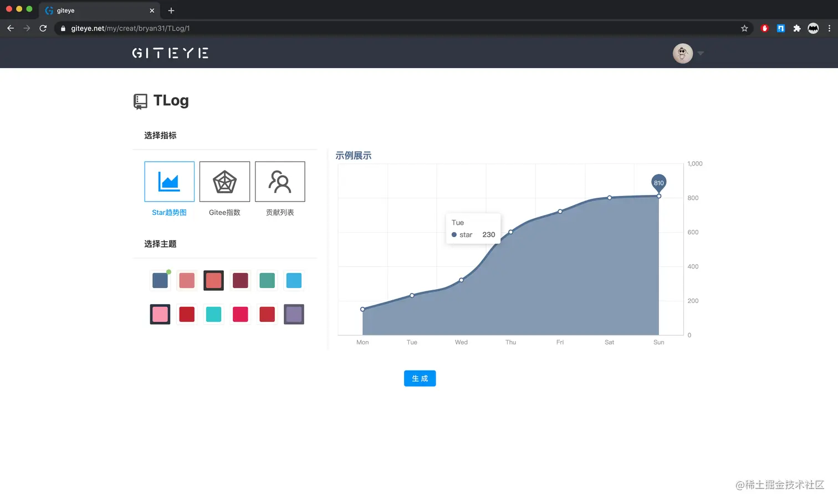Click the Thu data point
This screenshot has width=838, height=504.
(510, 232)
